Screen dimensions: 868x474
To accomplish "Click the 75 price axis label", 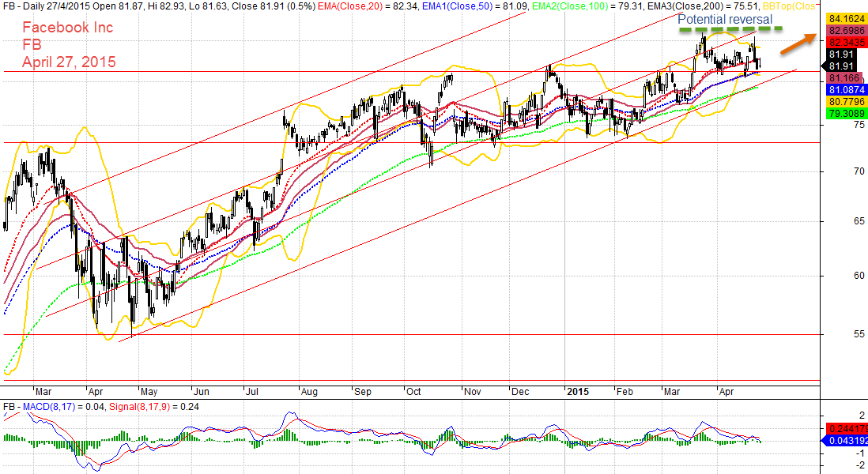I will [x=859, y=125].
